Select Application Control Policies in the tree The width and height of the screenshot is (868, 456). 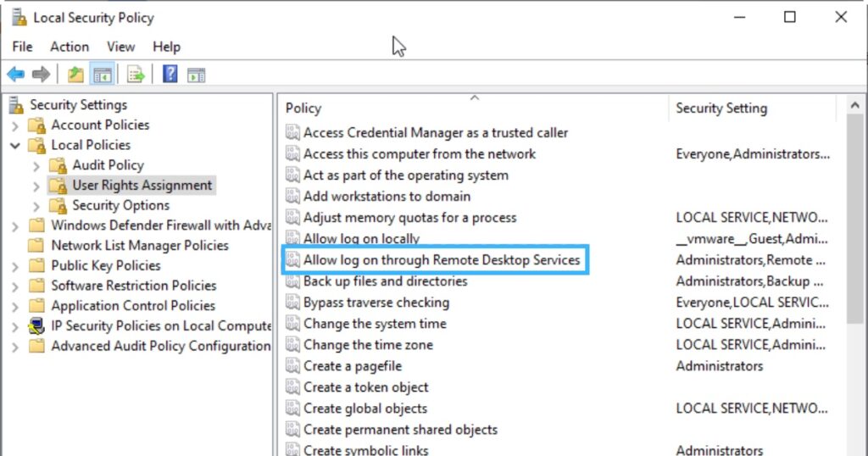coord(133,305)
